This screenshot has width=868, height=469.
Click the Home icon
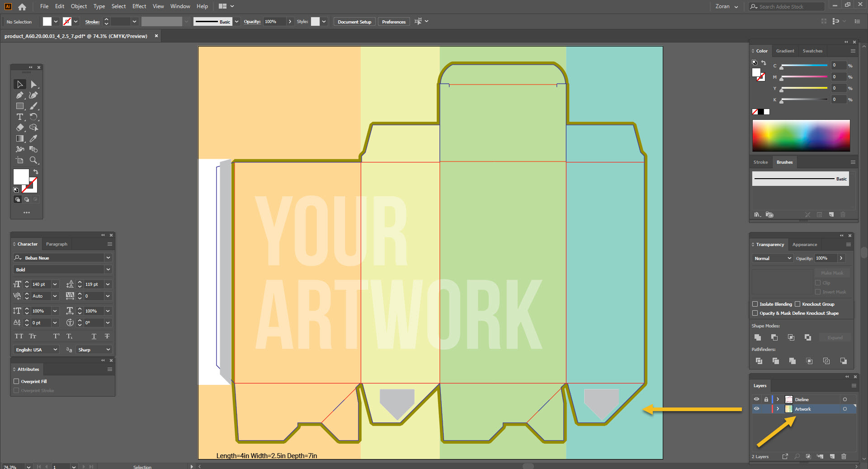coord(22,7)
